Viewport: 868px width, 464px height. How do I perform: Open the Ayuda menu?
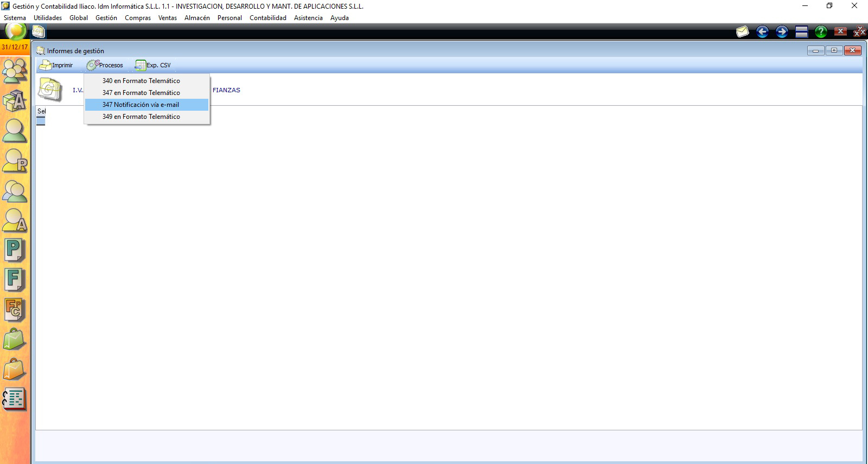coord(340,18)
